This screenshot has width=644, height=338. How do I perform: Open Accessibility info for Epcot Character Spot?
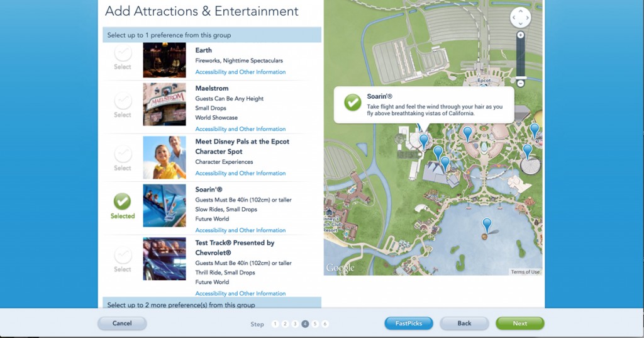point(240,174)
